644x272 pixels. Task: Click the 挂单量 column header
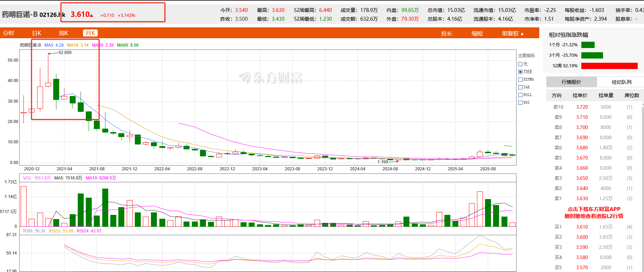tap(606, 96)
